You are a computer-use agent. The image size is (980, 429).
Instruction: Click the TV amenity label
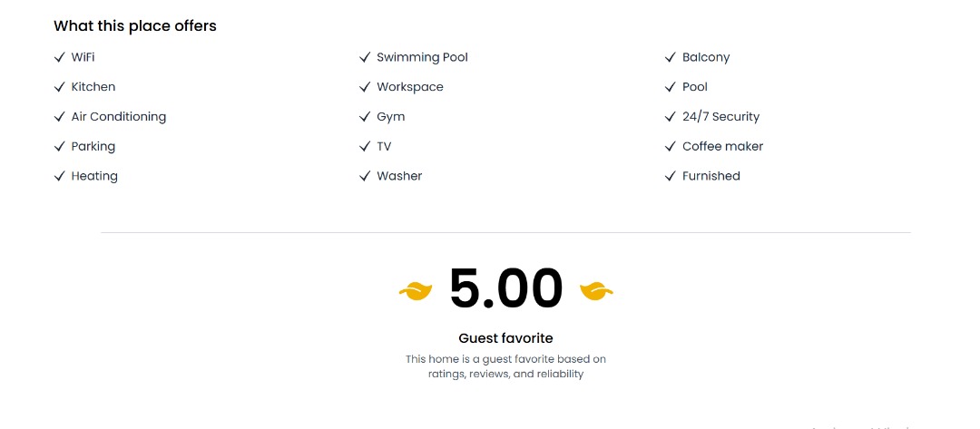click(x=384, y=146)
